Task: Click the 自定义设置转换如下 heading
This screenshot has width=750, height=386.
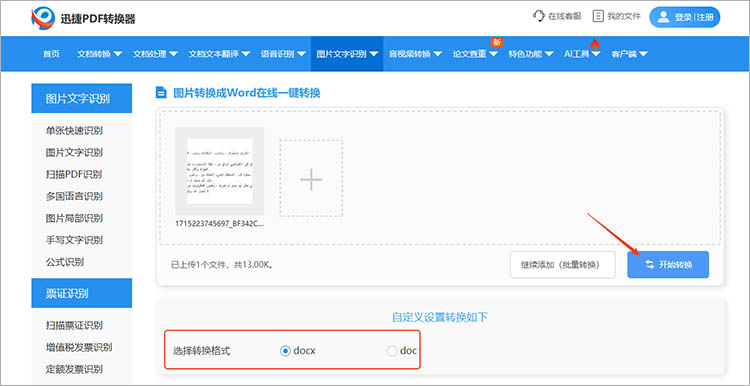Action: pyautogui.click(x=440, y=317)
